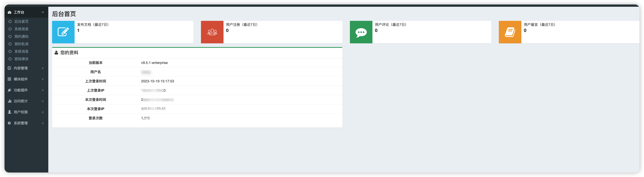Click the 工作台 dashboard icon
The width and height of the screenshot is (644, 177).
tap(10, 12)
